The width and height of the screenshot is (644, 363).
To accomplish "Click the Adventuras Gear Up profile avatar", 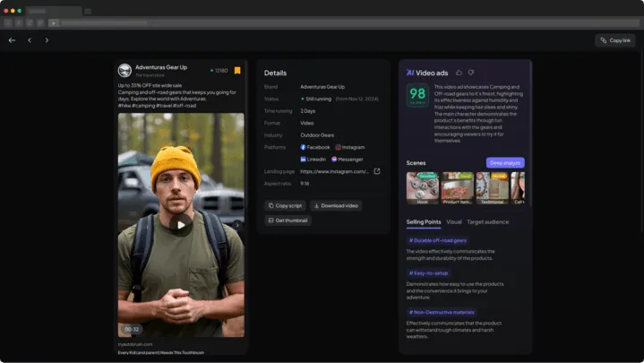I will 125,70.
